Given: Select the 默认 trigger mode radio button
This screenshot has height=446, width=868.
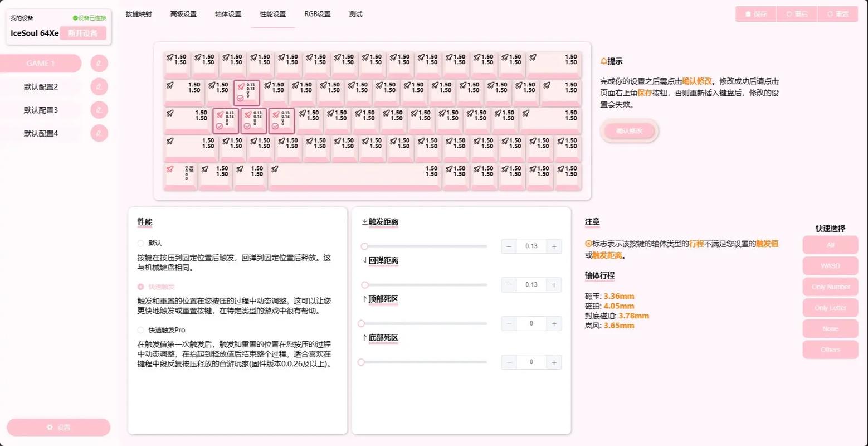Looking at the screenshot, I should (x=140, y=243).
